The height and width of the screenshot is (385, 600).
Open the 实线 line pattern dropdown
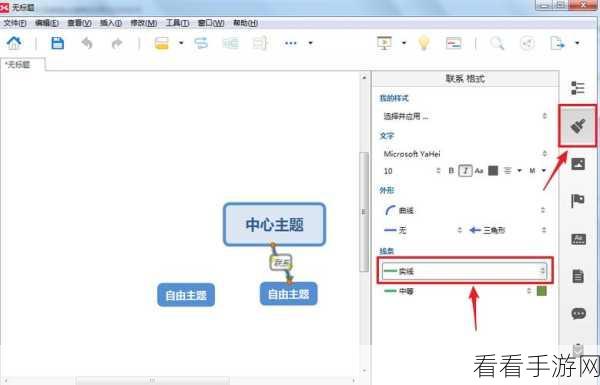coord(465,271)
